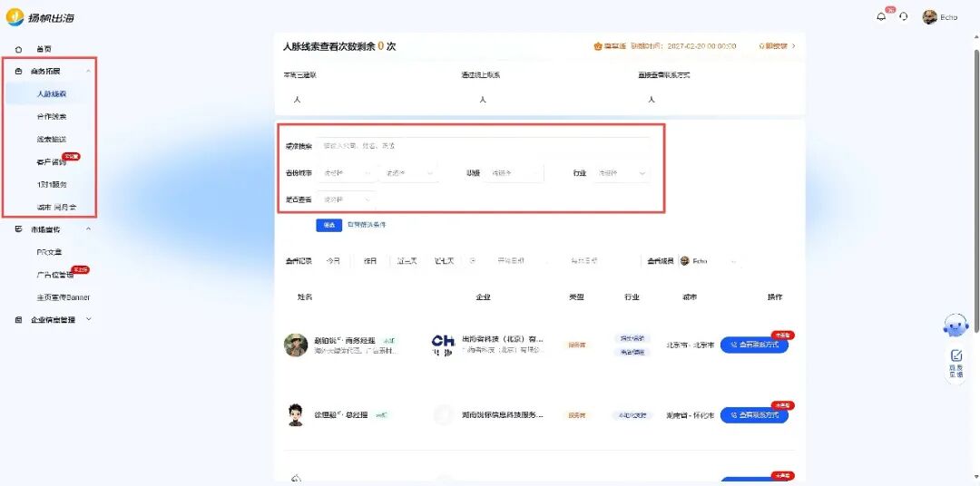Click view contact button in 湖南省 row
The image size is (980, 486).
pyautogui.click(x=754, y=414)
